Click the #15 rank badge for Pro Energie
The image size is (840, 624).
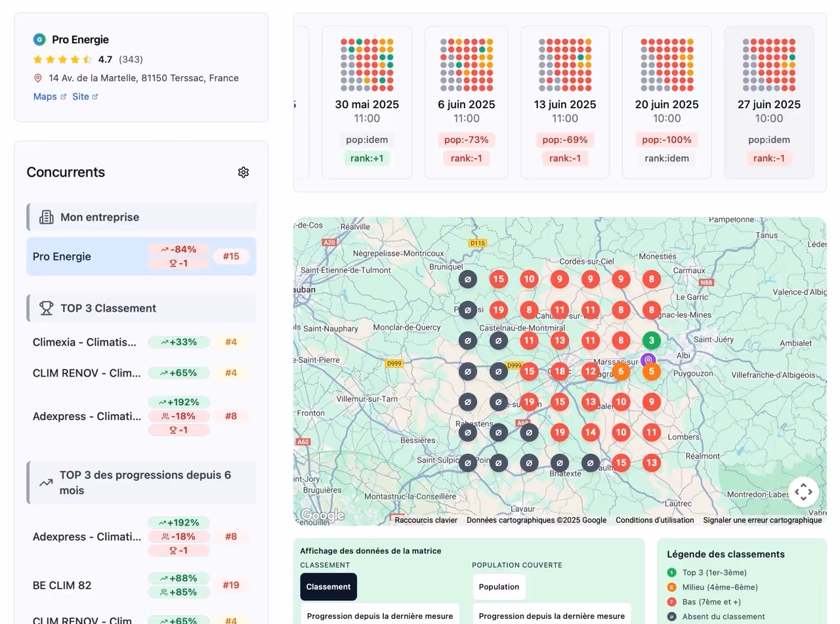231,257
